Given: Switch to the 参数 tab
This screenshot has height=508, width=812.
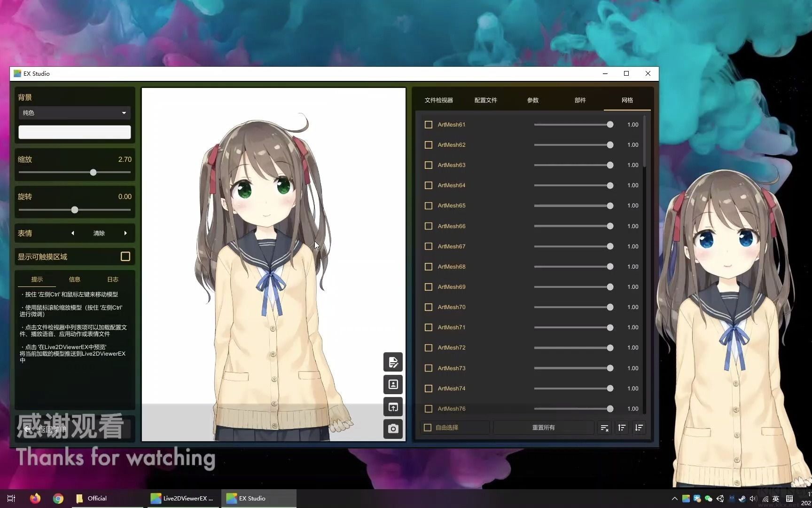Looking at the screenshot, I should pyautogui.click(x=533, y=100).
